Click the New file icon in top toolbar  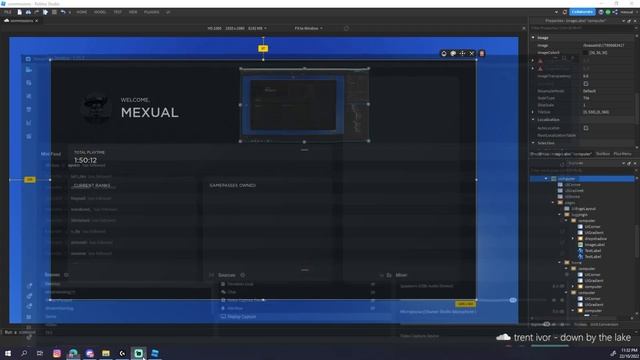tap(20, 12)
